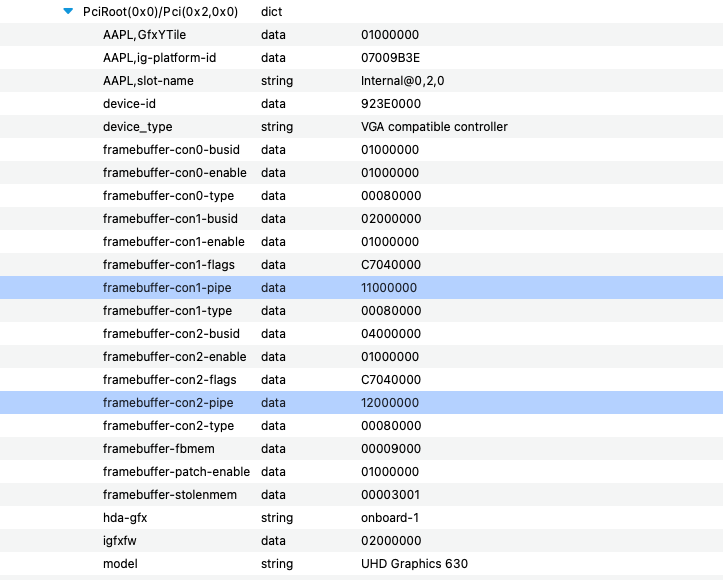The image size is (723, 580).
Task: Select the AAPL,ig-platform-id key
Action: (160, 58)
